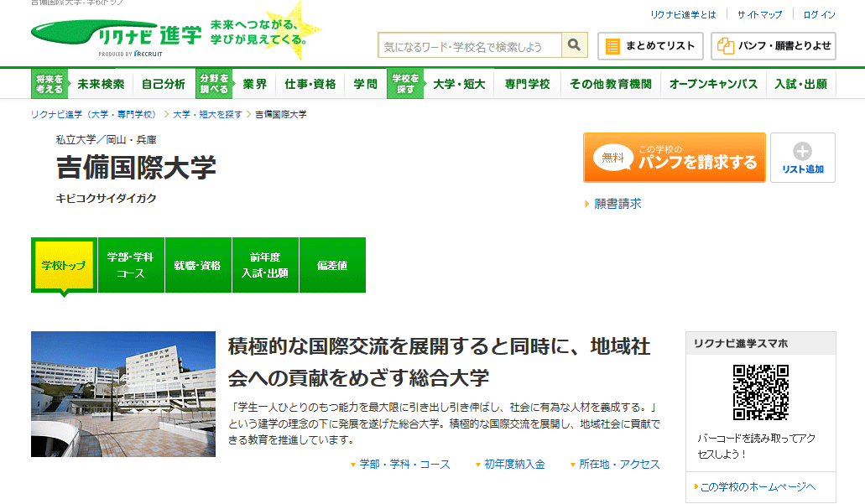Click 私立大学／岡山・兵庫 text
Screen dimensions: 865x504
point(106,140)
